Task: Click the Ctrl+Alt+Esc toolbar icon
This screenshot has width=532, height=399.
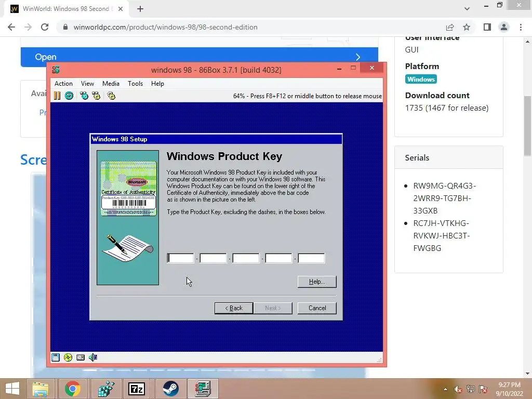Action: [x=96, y=96]
